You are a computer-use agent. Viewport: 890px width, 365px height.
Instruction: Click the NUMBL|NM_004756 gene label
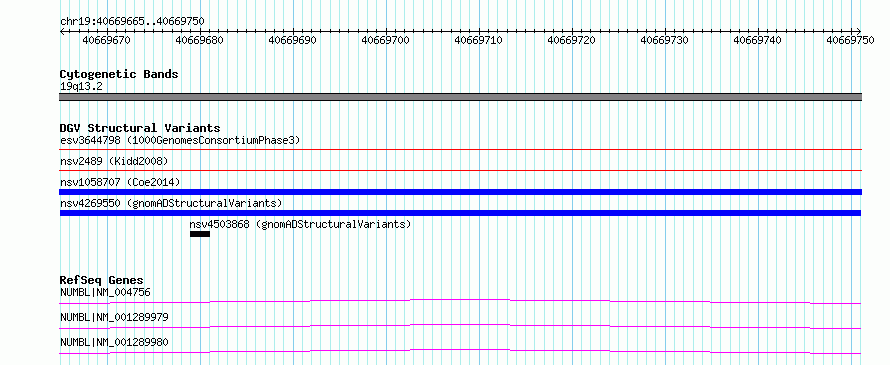pos(105,292)
